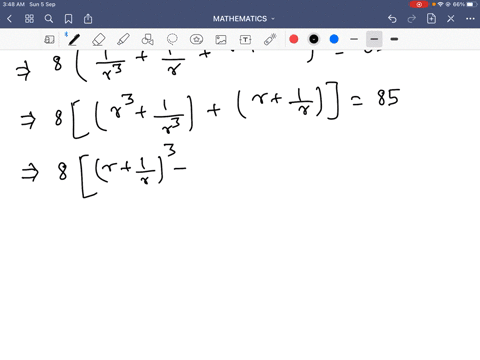
Task: Close the document with the X icon
Action: tap(451, 19)
